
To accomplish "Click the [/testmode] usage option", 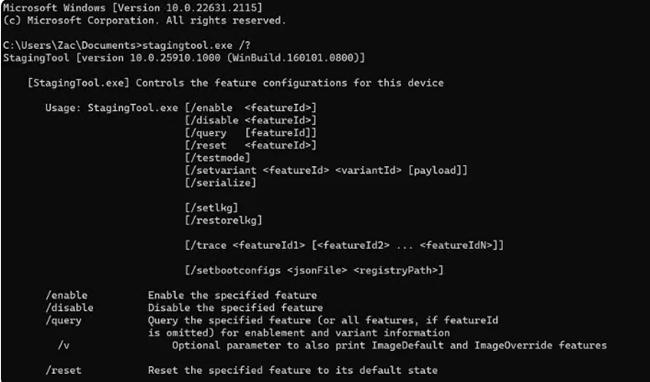I will pos(218,158).
